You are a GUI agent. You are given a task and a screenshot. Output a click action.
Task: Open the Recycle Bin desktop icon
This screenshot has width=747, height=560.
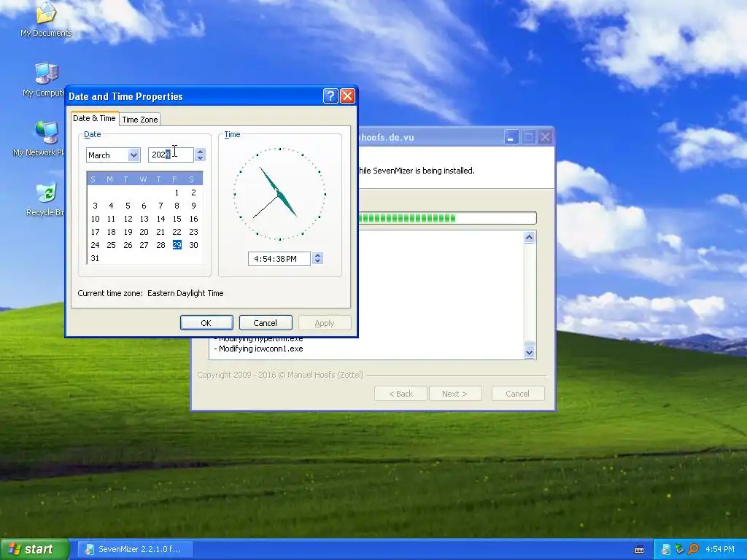[46, 198]
